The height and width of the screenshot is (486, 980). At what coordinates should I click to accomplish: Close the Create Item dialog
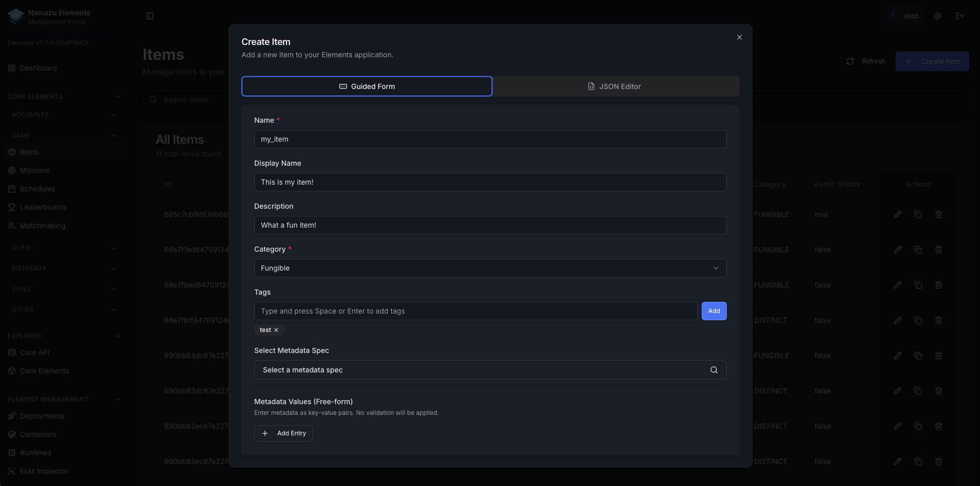[739, 37]
